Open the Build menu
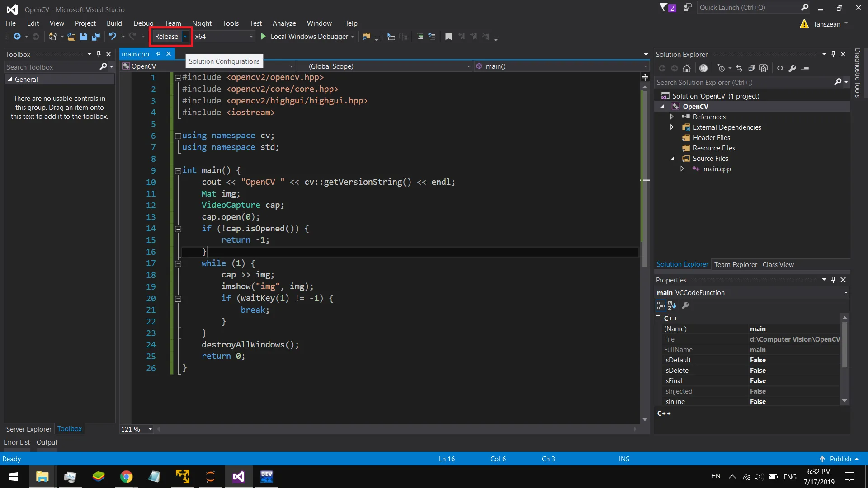The height and width of the screenshot is (488, 868). (x=114, y=23)
